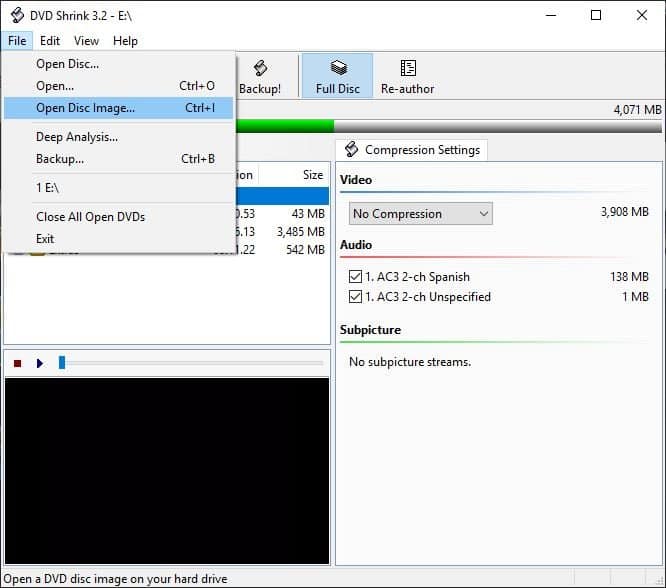This screenshot has width=666, height=588.
Task: Maximize the DVD Shrink window
Action: (x=596, y=15)
